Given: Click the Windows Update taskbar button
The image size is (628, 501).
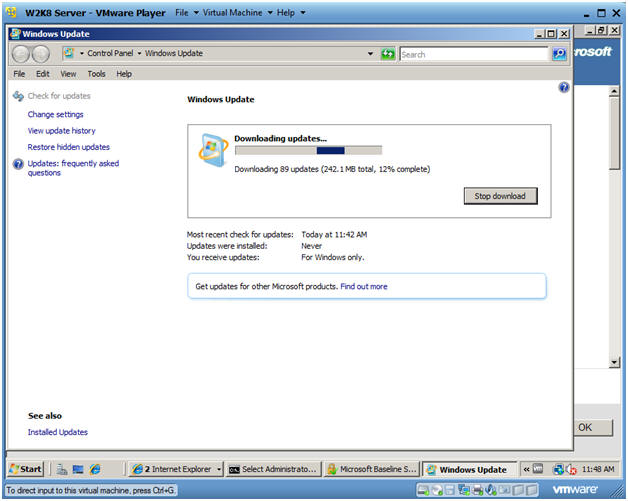Looking at the screenshot, I should 470,469.
